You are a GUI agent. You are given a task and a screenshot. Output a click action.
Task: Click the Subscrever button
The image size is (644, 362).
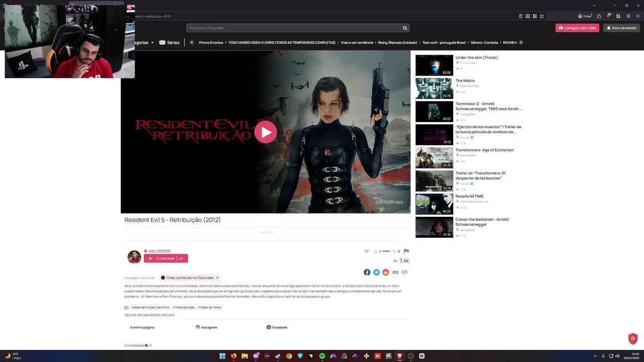(166, 258)
